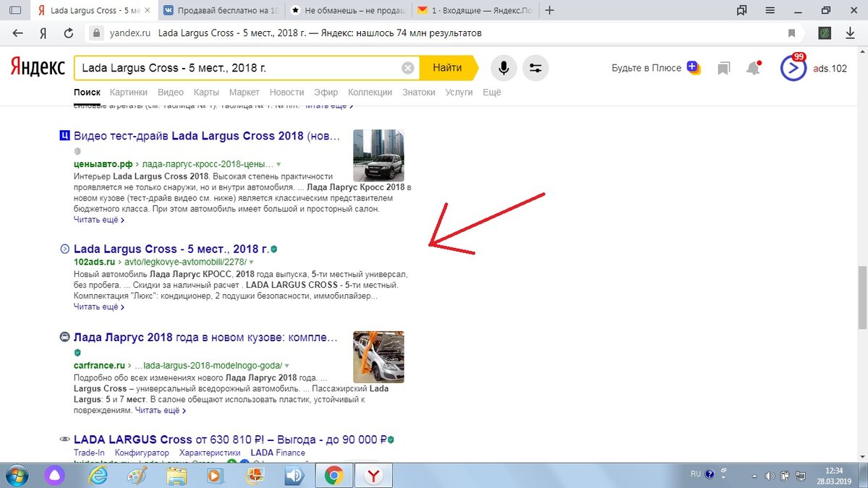The image size is (868, 488).
Task: Click the Яндекс logo
Action: coord(38,67)
